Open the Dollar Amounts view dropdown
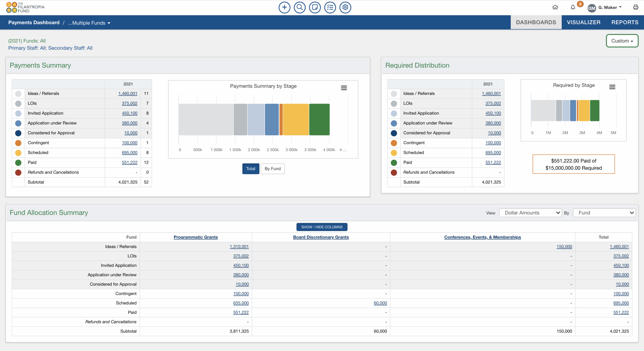Screen dimensions: 644x351 pyautogui.click(x=530, y=213)
